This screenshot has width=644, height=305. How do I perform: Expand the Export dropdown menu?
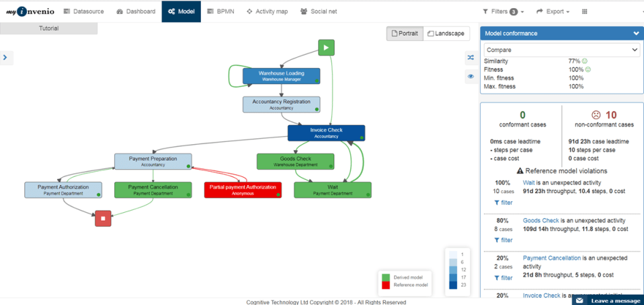[x=553, y=11]
